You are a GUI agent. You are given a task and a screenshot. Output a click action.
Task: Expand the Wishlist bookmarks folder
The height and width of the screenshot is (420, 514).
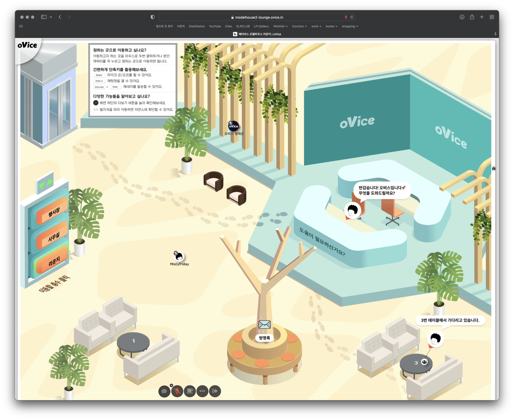(280, 26)
